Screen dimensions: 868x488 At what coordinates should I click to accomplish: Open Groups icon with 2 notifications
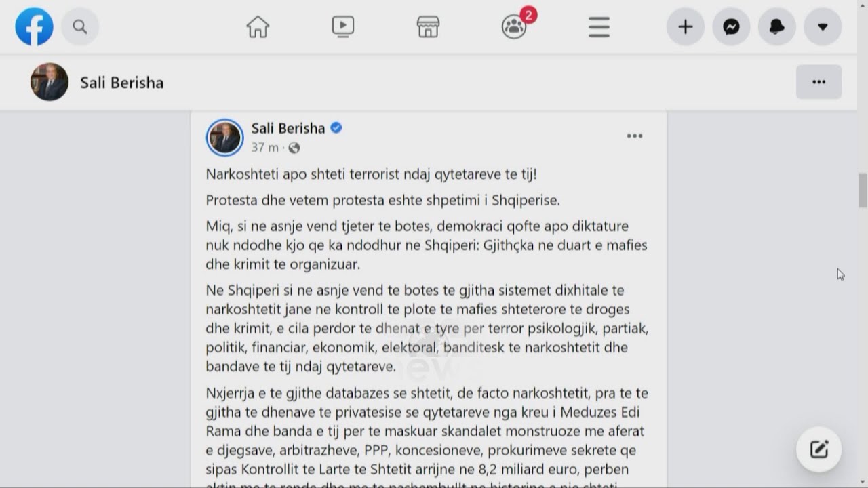coord(514,27)
